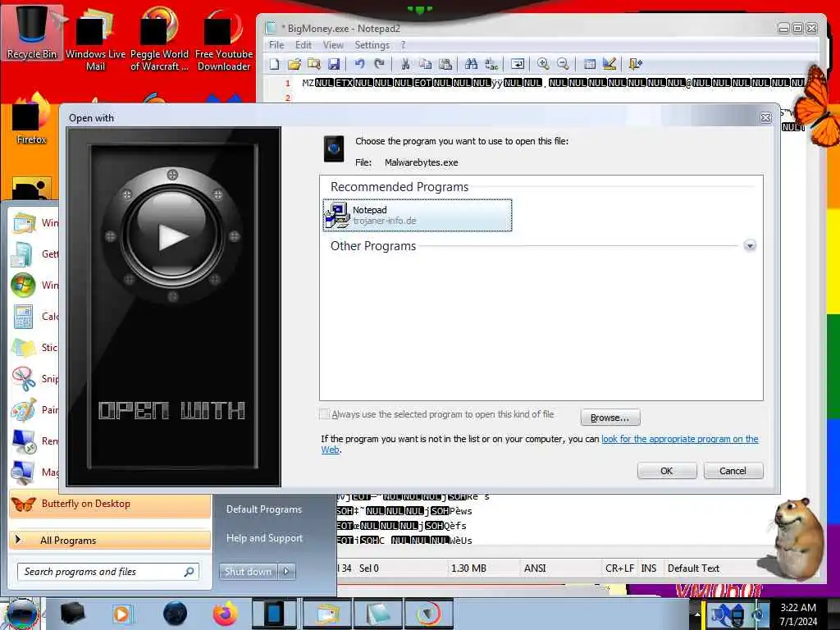
Task: Click the Copy icon in Notepad2 toolbar
Action: point(426,64)
